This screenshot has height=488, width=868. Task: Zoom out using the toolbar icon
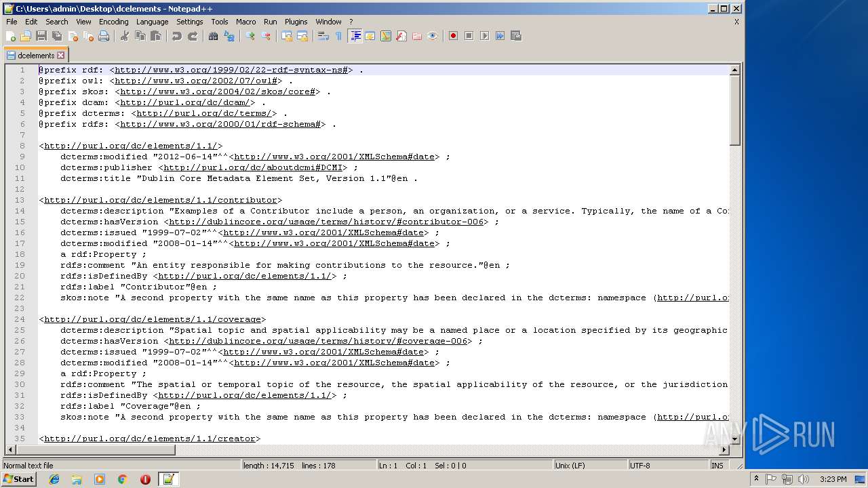coord(266,36)
